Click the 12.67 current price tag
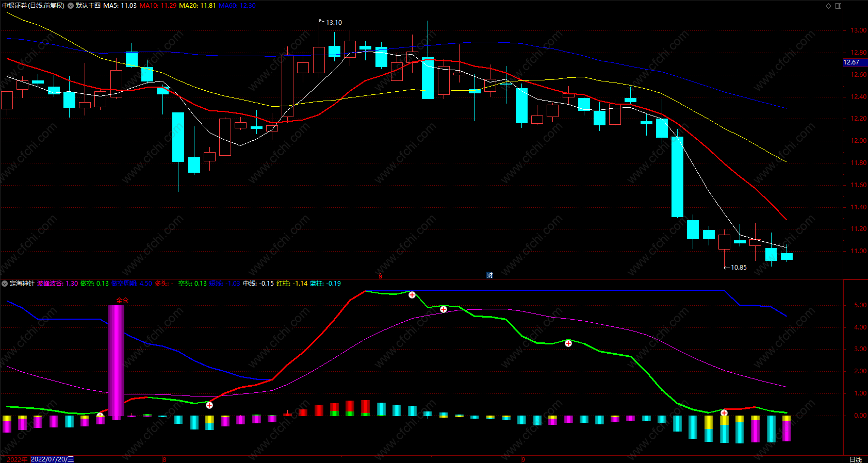 (855, 62)
